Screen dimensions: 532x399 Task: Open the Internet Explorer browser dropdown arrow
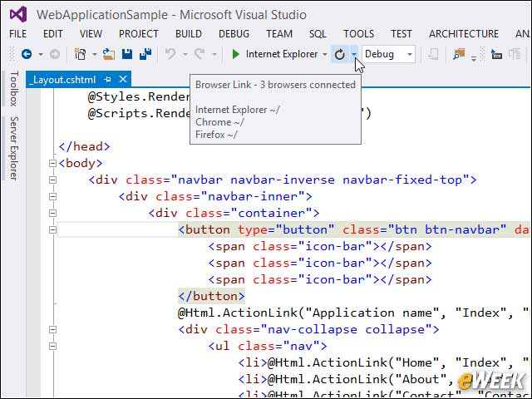325,54
